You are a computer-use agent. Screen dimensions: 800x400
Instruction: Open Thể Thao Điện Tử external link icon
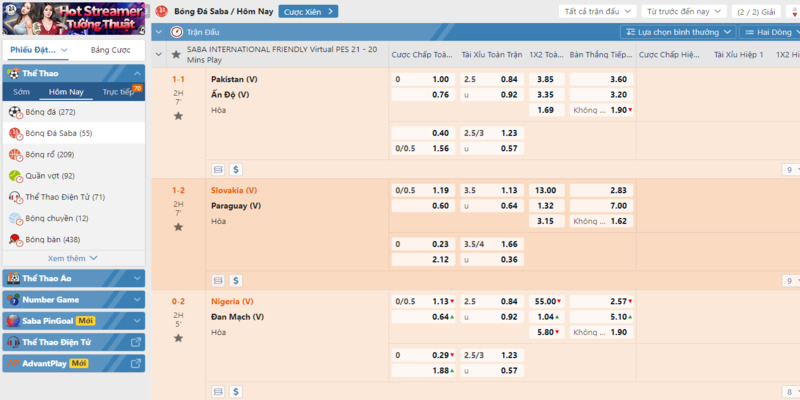click(x=136, y=342)
